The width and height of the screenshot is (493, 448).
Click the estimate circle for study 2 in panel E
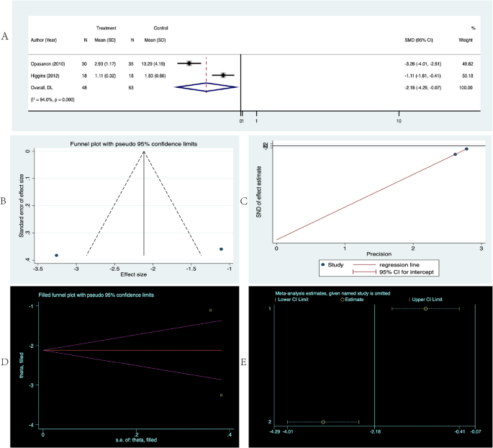(x=323, y=422)
